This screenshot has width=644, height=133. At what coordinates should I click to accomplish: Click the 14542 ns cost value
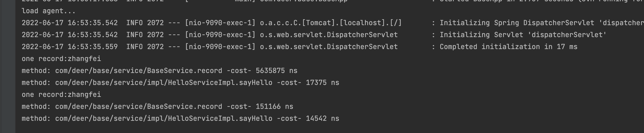point(322,119)
